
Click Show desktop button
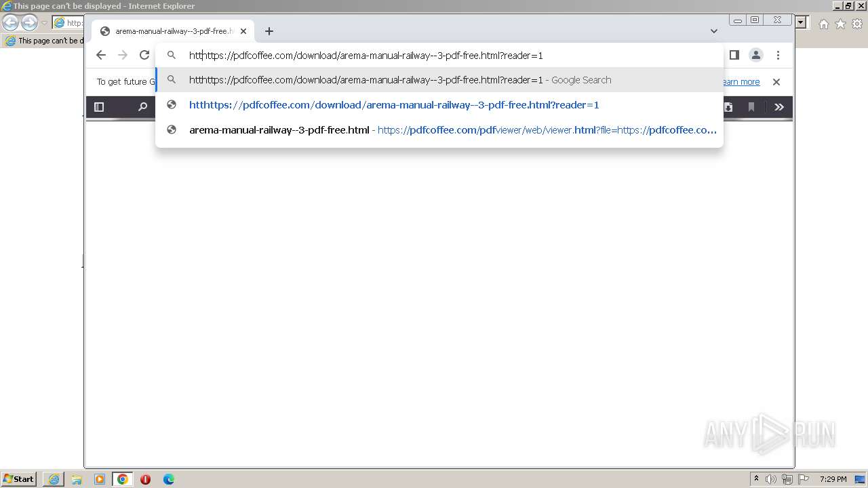tap(861, 479)
